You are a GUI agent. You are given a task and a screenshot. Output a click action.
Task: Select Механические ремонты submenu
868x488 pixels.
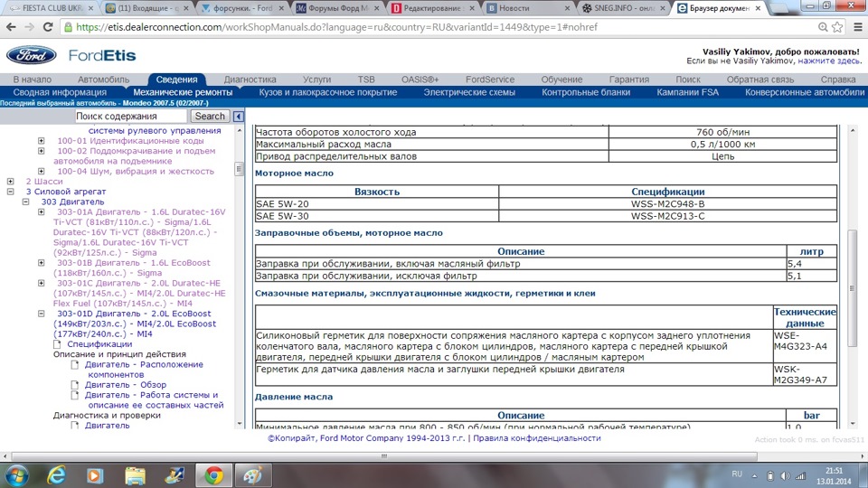(183, 92)
